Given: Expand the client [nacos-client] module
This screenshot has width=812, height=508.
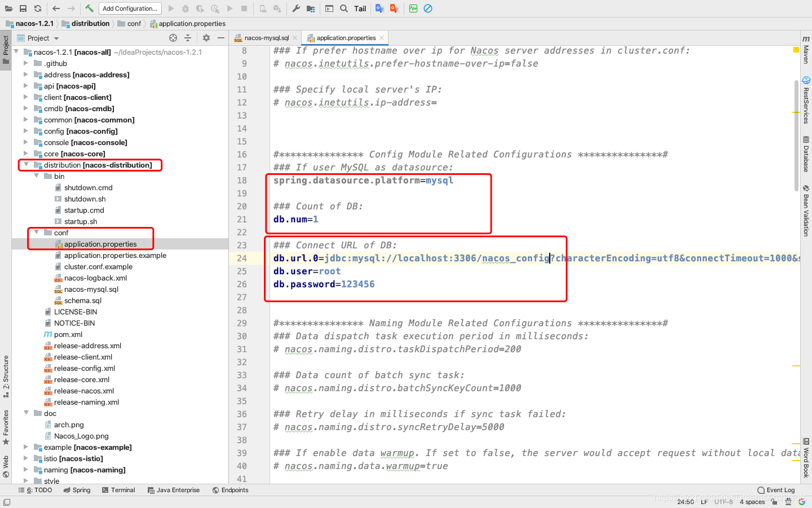Looking at the screenshot, I should click(x=26, y=97).
